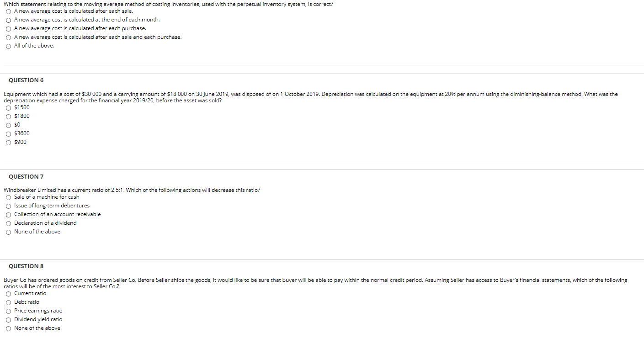Select "A new average cost is calculated after each sale"

point(8,11)
